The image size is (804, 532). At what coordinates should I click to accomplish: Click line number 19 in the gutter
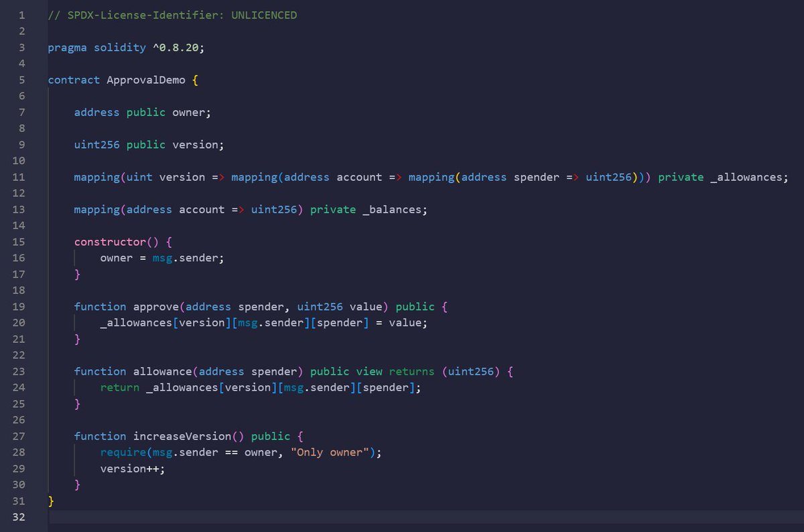pos(19,307)
